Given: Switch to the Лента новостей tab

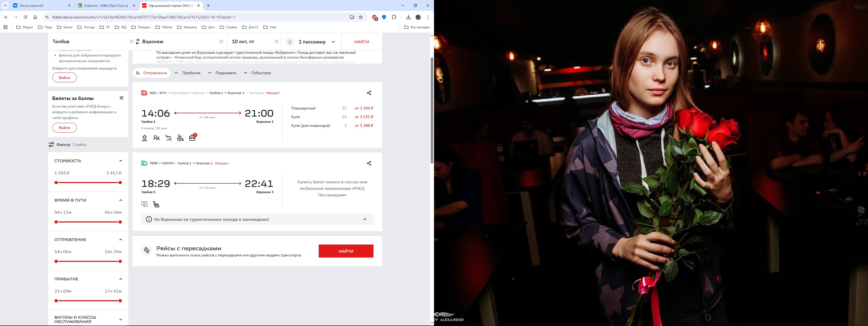Looking at the screenshot, I should coord(31,6).
